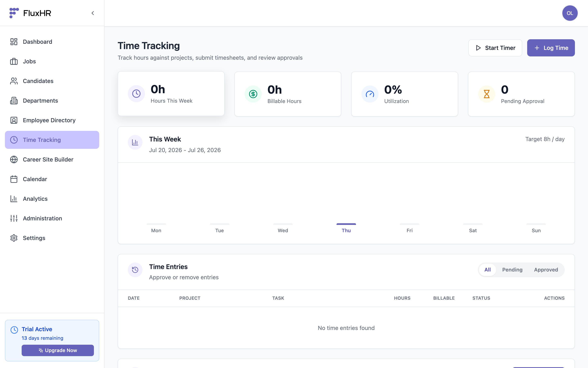
Task: Show All time entries filter
Action: click(487, 270)
